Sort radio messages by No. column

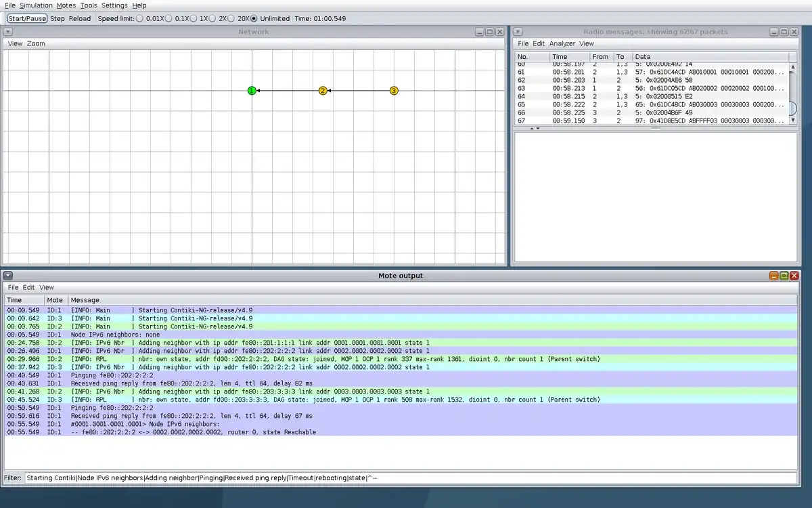(532, 57)
